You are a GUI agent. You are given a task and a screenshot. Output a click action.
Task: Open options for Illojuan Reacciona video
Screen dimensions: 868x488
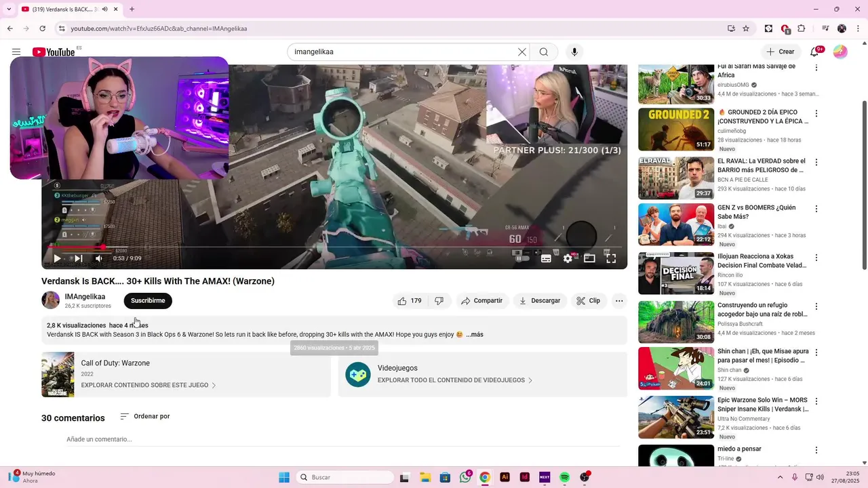(x=816, y=258)
